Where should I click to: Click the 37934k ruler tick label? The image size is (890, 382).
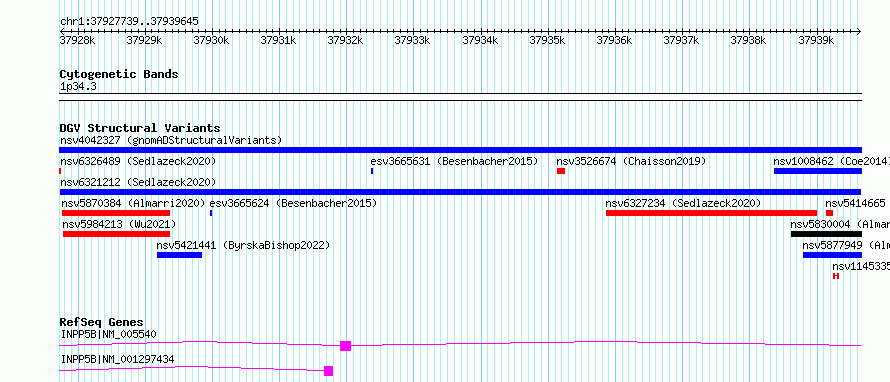point(480,40)
